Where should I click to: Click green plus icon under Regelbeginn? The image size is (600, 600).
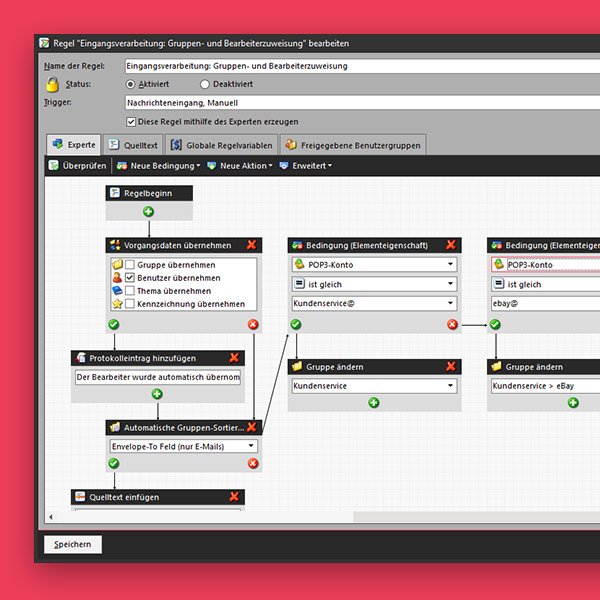(148, 212)
